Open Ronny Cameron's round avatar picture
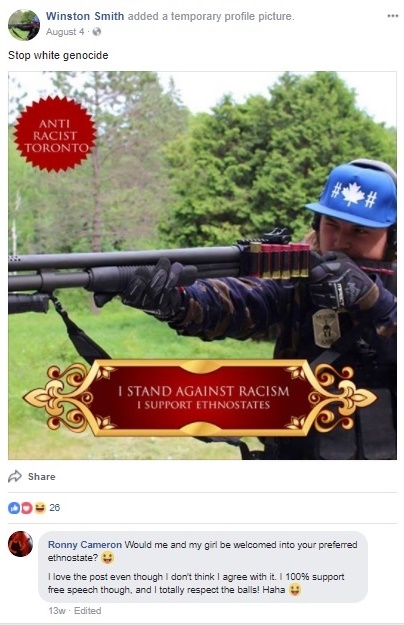The height and width of the screenshot is (625, 404). (20, 544)
